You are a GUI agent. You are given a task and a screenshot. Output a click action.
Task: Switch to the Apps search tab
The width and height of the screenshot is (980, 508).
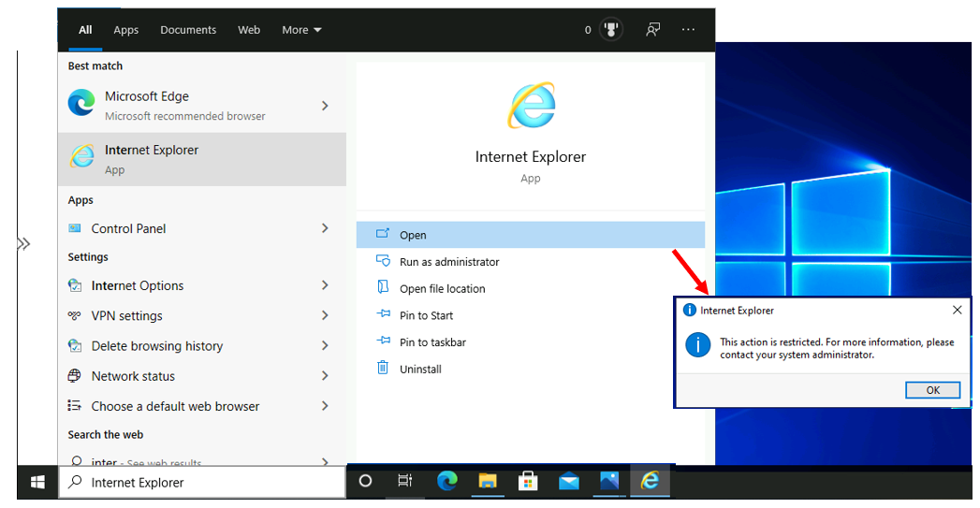[x=125, y=29]
